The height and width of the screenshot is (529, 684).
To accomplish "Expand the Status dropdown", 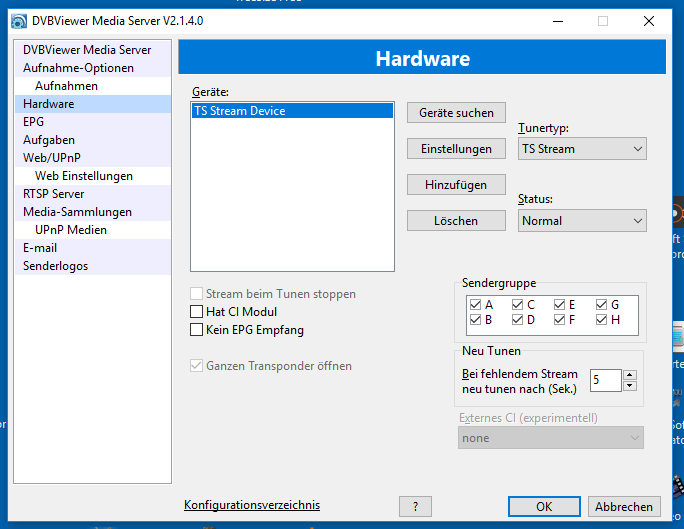I will [x=582, y=221].
